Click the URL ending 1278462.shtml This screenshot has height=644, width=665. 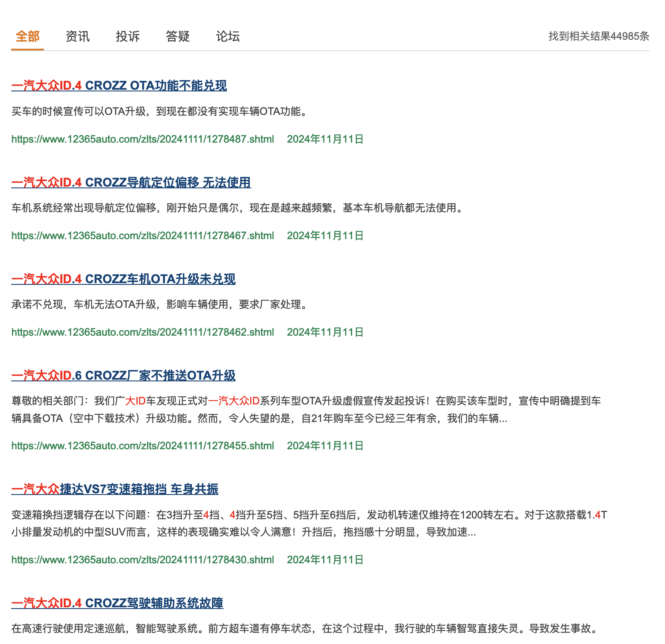pyautogui.click(x=143, y=332)
